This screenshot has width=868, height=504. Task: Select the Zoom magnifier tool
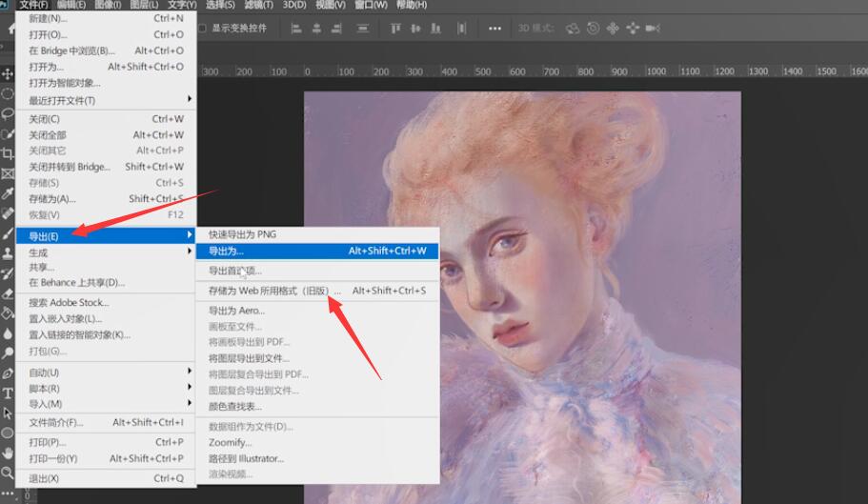pos(8,473)
